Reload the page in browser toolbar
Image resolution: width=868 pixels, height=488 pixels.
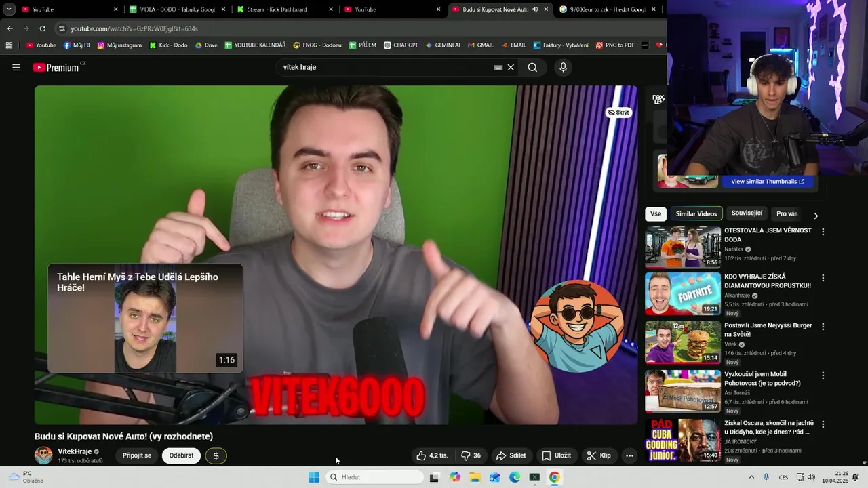tap(43, 28)
